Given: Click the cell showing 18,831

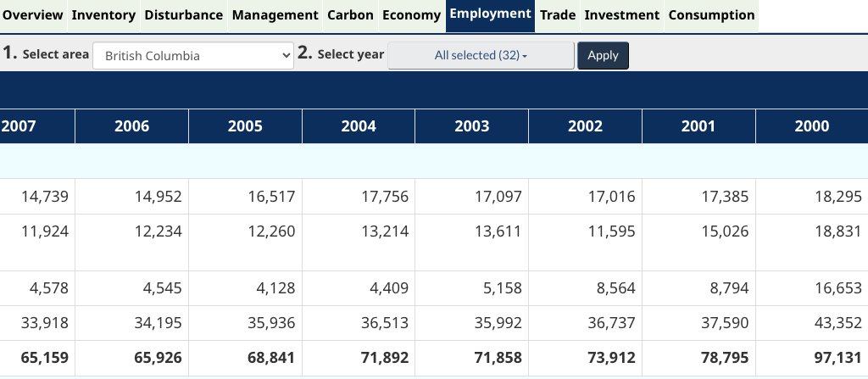Looking at the screenshot, I should [811, 242].
